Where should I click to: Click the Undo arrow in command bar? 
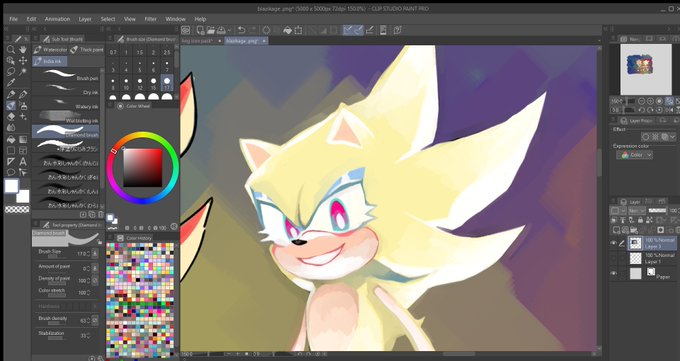[x=242, y=30]
